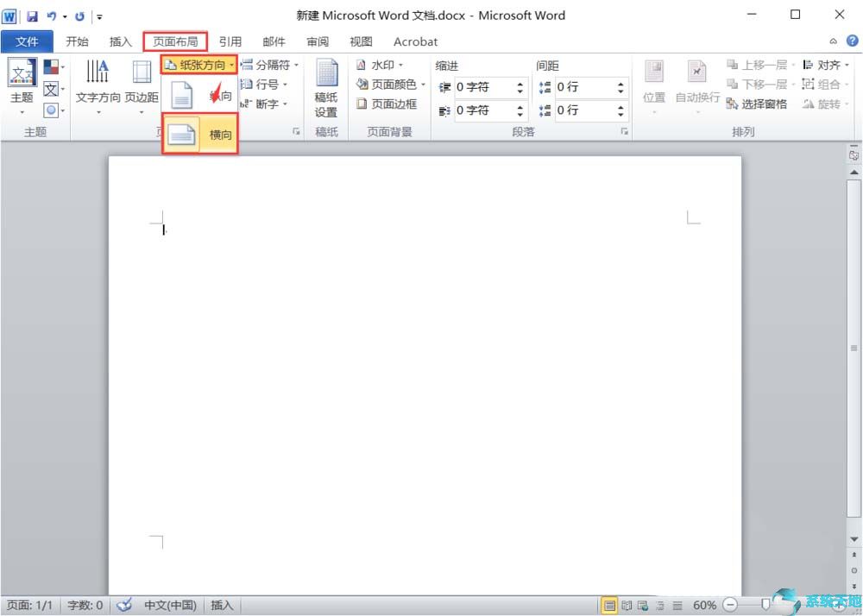Screen dimensions: 863x616
Task: Undo the last action
Action: (52, 16)
